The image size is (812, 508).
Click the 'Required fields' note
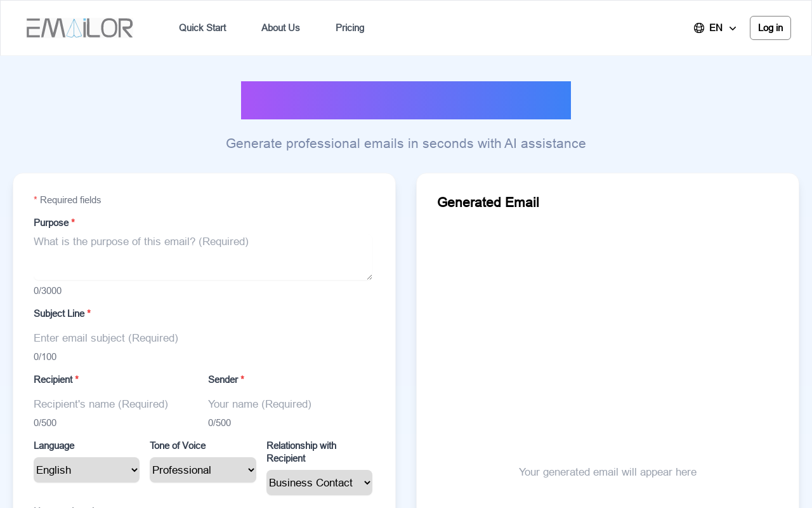click(67, 200)
